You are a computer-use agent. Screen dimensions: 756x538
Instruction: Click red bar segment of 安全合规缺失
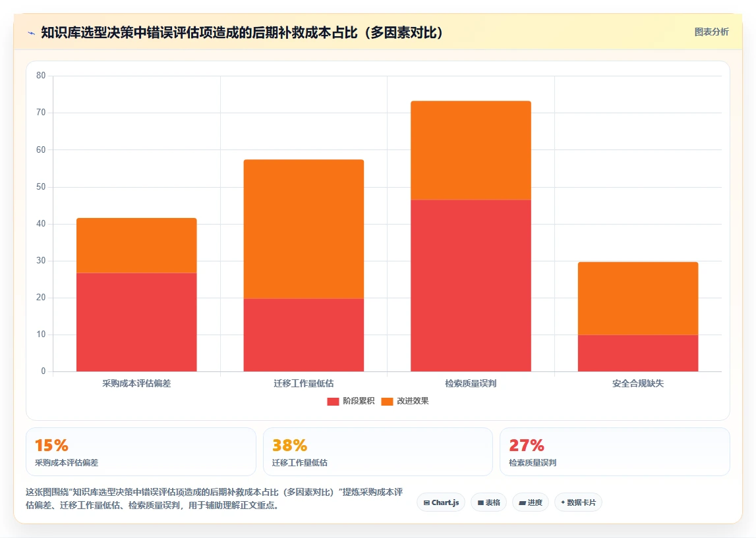(x=638, y=353)
